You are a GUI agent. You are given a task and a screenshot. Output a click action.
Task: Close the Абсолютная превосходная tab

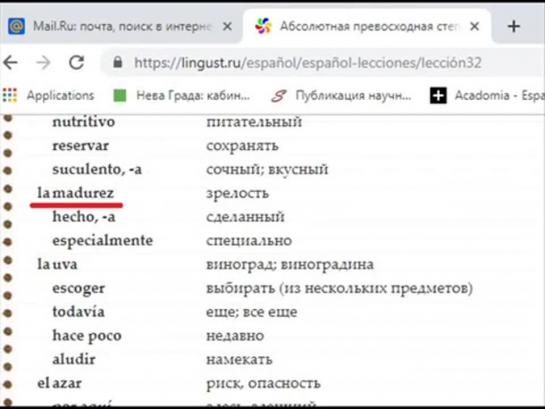click(x=474, y=26)
